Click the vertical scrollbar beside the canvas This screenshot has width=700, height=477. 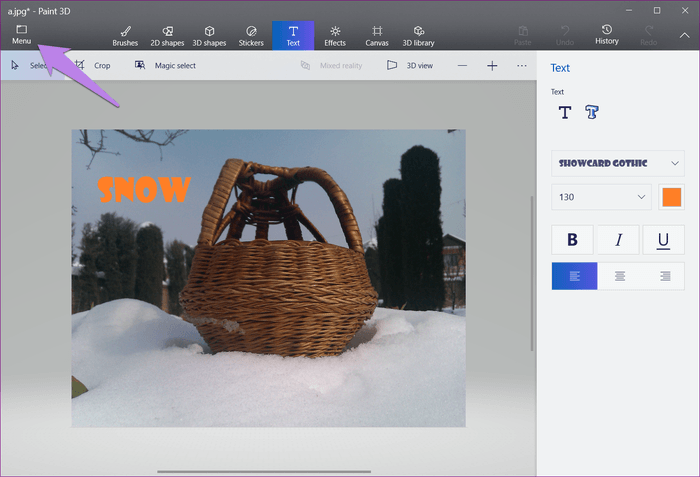point(532,273)
